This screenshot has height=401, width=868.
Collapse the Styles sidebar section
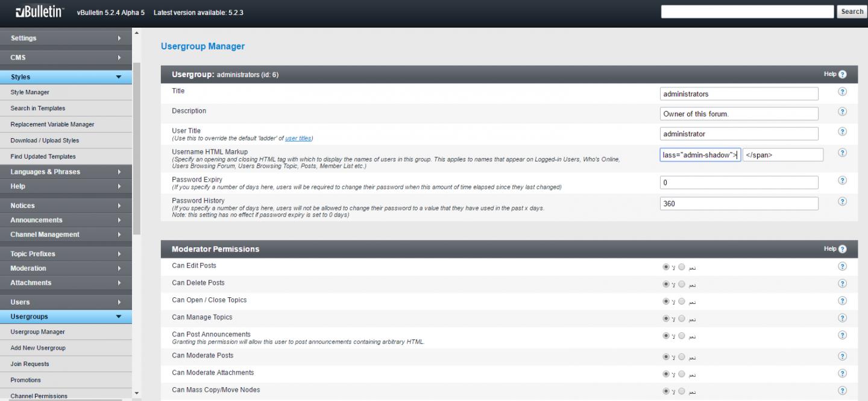[x=66, y=77]
